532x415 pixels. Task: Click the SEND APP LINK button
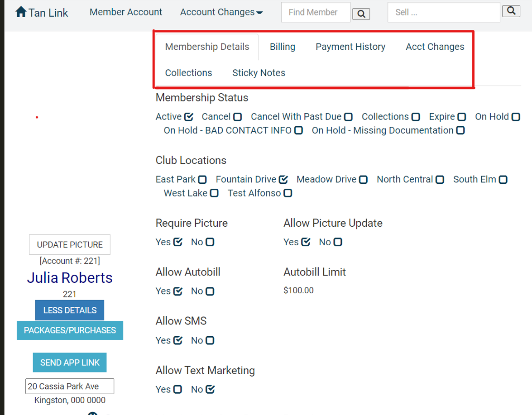coord(70,363)
